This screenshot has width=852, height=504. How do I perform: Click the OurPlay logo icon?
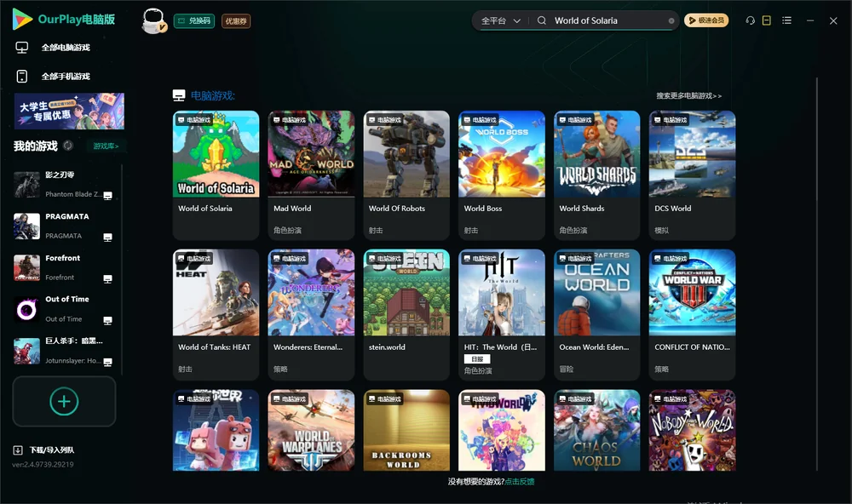pyautogui.click(x=22, y=19)
